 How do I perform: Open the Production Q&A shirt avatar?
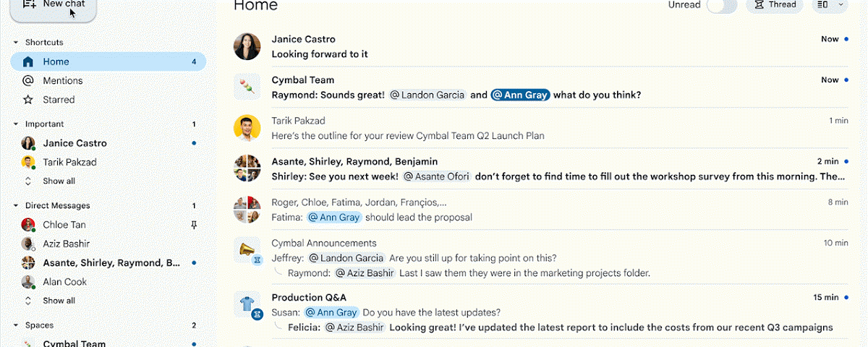[247, 304]
